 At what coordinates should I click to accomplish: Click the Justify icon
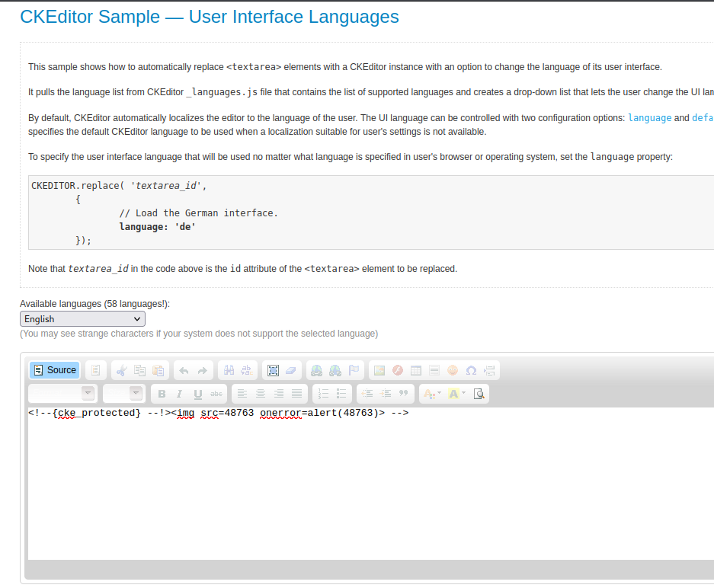[297, 394]
